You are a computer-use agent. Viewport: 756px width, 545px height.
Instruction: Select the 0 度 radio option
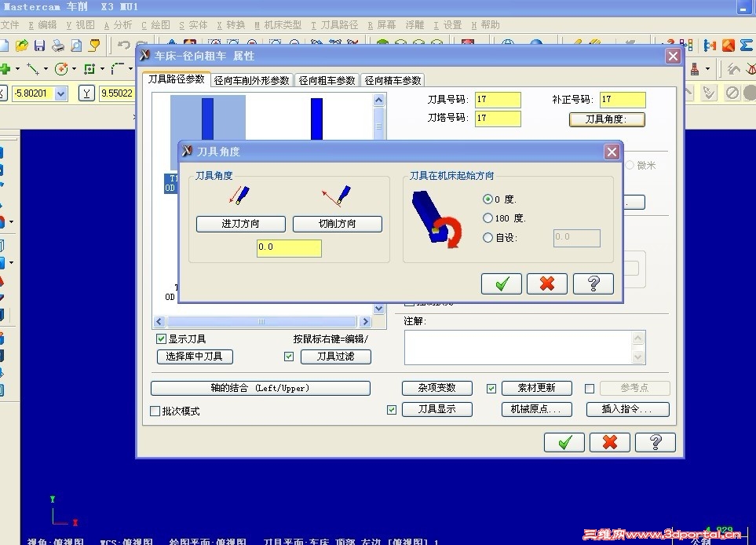click(488, 199)
